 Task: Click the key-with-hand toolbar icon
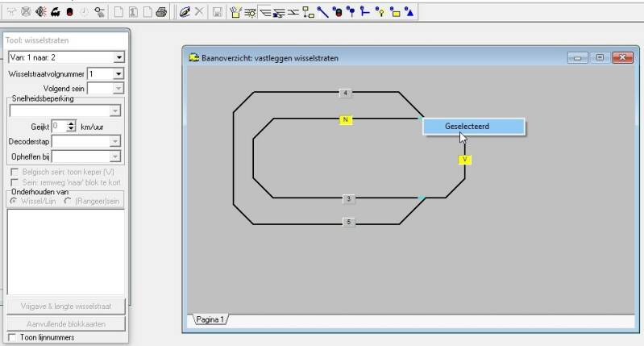(x=99, y=12)
